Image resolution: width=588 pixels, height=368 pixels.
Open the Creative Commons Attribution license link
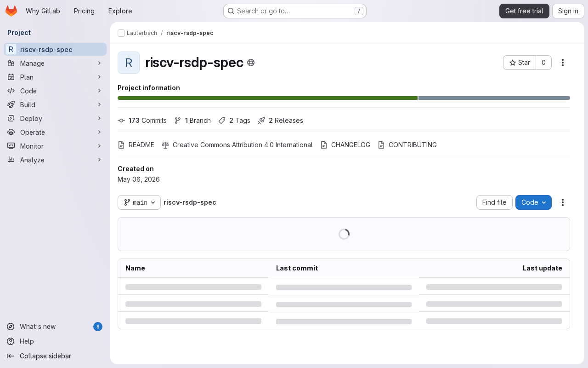click(x=237, y=145)
